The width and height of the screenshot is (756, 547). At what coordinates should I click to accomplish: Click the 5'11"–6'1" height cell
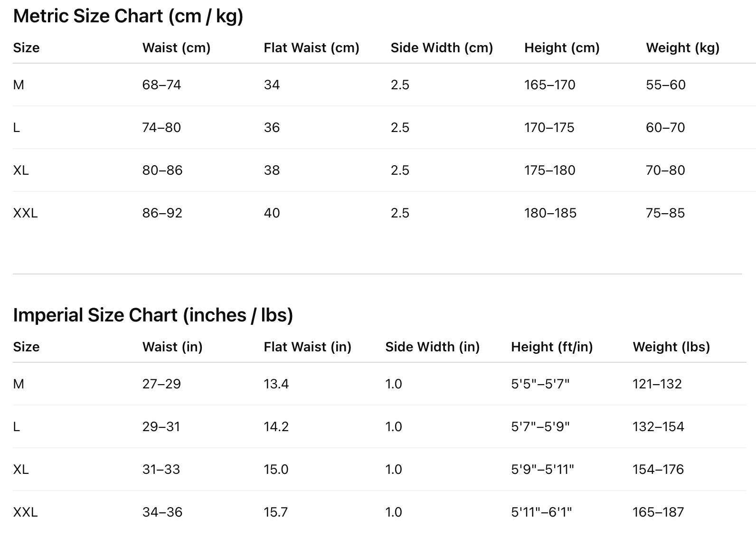pyautogui.click(x=541, y=512)
